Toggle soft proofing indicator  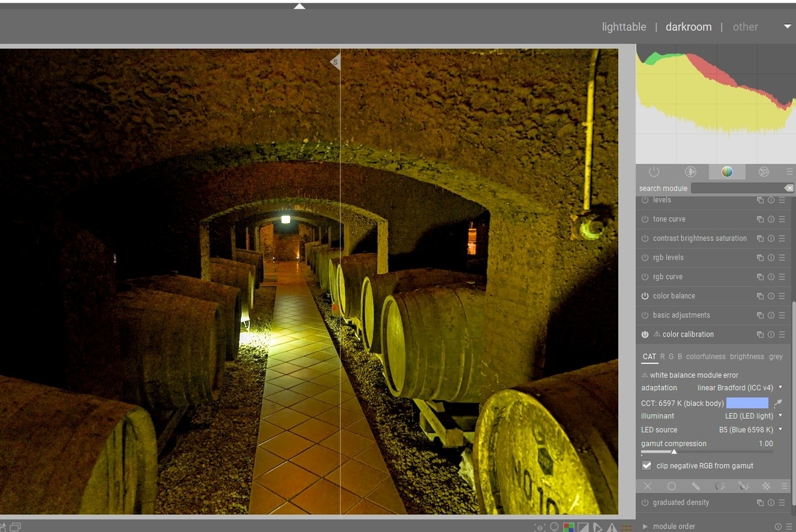598,528
